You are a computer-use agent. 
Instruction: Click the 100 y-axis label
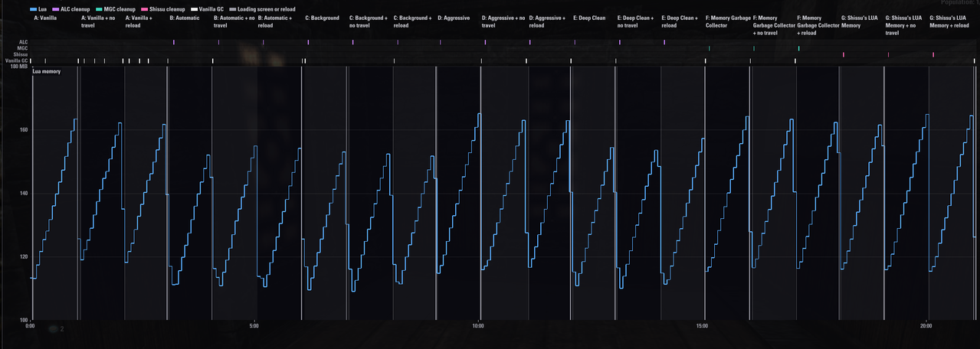click(x=24, y=320)
